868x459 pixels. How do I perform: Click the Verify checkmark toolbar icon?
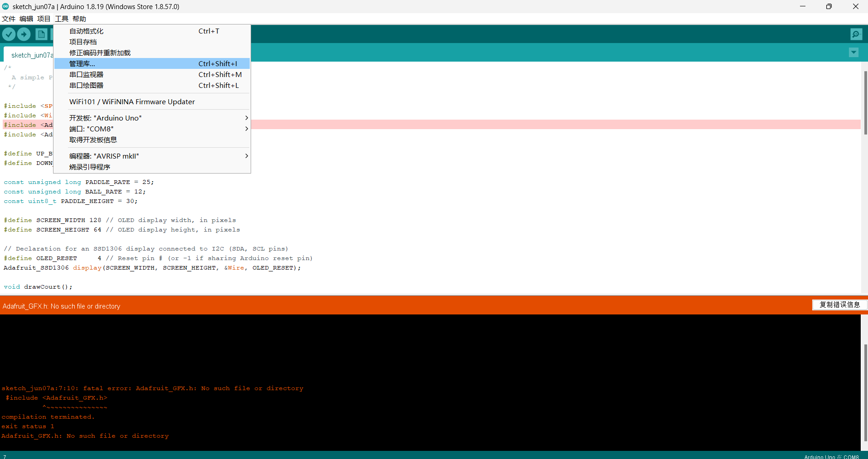tap(9, 34)
